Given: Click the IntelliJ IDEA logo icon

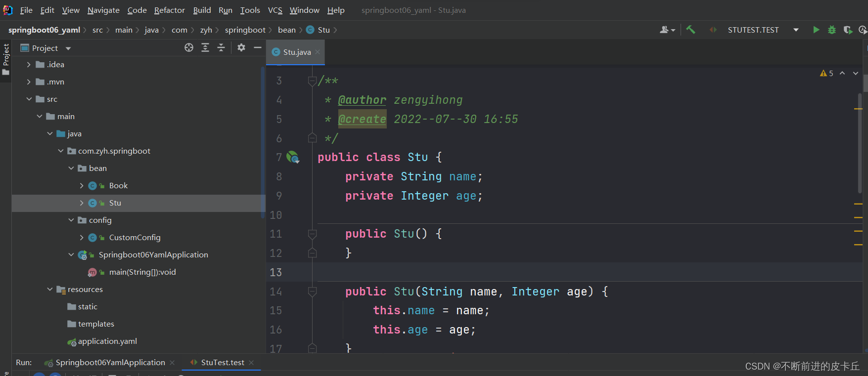Looking at the screenshot, I should [x=8, y=10].
